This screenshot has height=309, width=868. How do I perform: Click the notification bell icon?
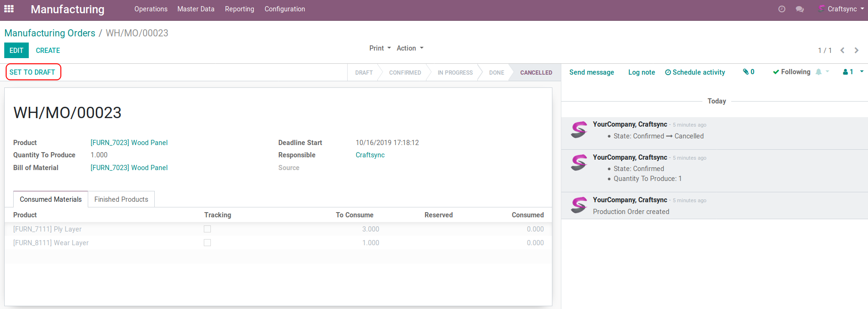[x=818, y=72]
